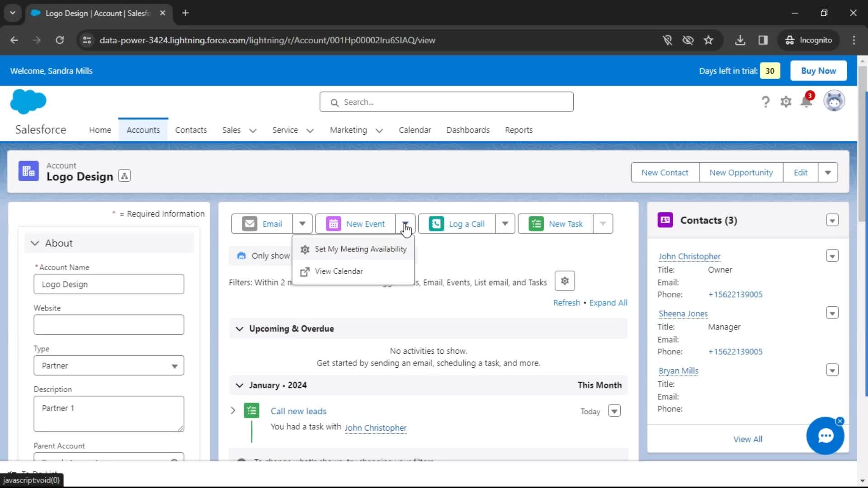868x488 pixels.
Task: Click the New Event calendar icon
Action: click(334, 224)
